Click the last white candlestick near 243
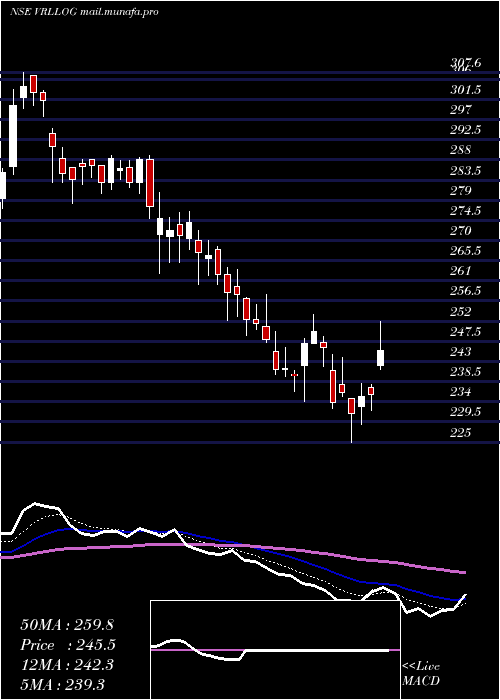 [x=381, y=358]
